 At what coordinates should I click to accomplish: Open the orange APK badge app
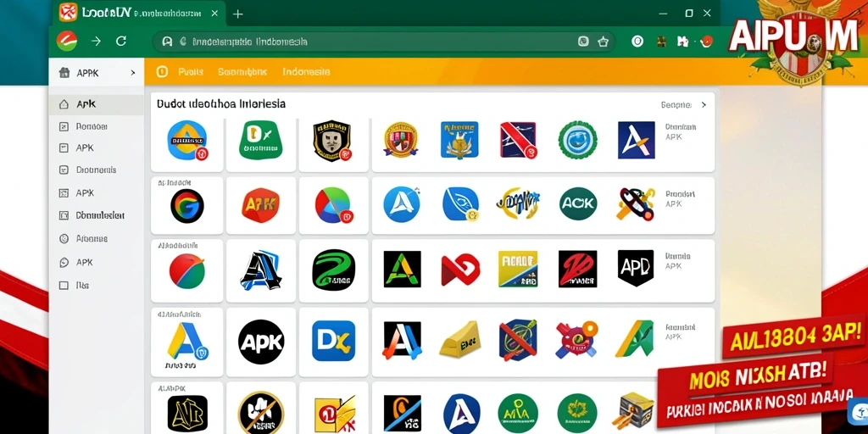261,205
